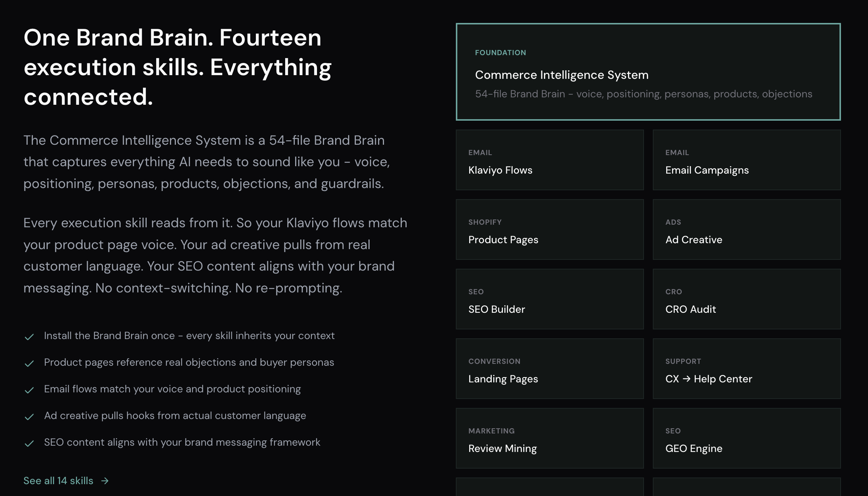The width and height of the screenshot is (868, 496).
Task: Click the arrow icon beside See all 14 skills
Action: click(105, 481)
